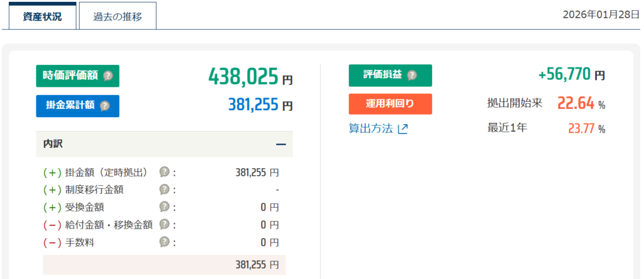Select the 資産状況 tab
Viewport: 644px width, 279px height.
[43, 16]
